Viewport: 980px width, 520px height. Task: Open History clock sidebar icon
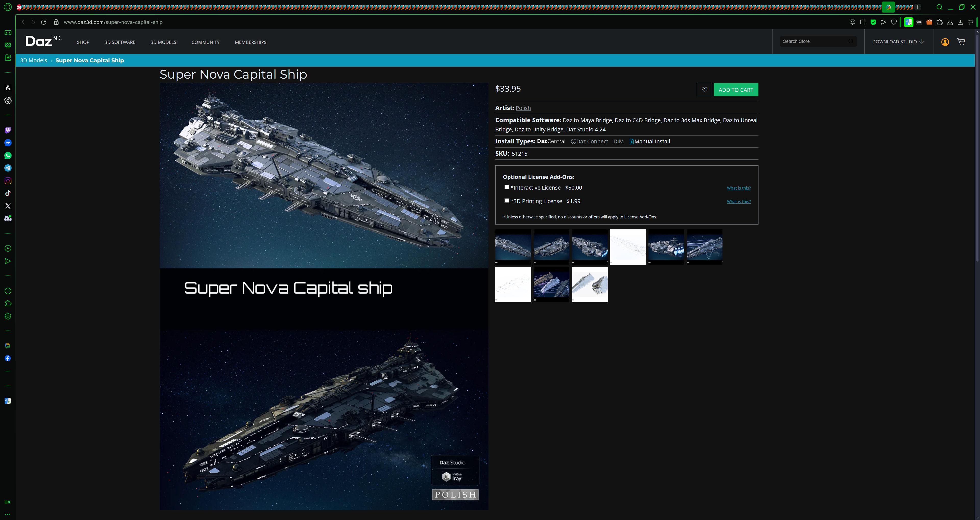(8, 291)
